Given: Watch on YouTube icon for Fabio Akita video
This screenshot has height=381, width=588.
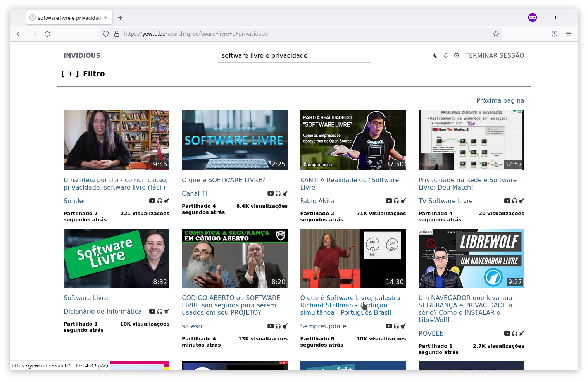Looking at the screenshot, I should 389,201.
